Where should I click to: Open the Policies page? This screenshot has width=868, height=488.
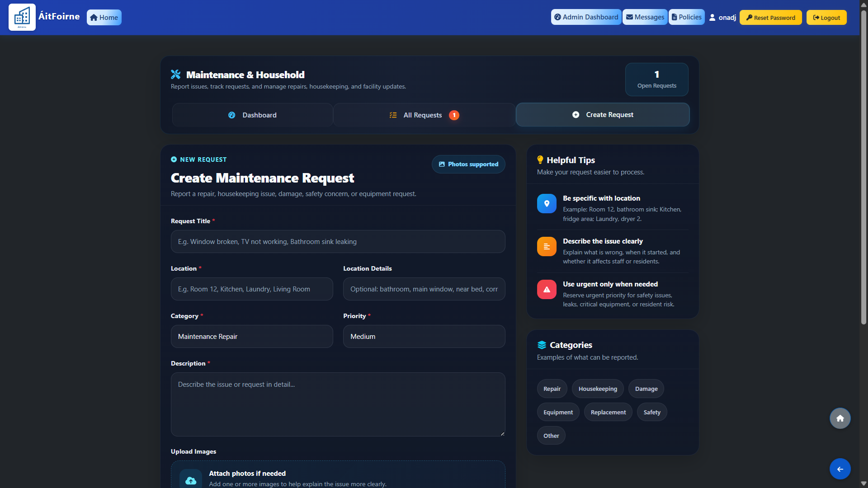(x=686, y=17)
